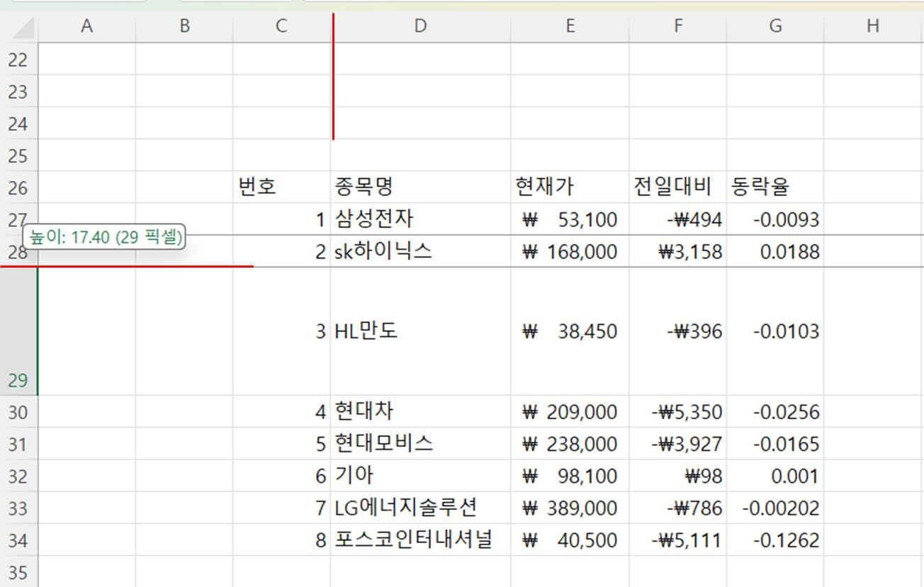The width and height of the screenshot is (924, 587).
Task: Click the 0.001 rate cell
Action: (x=775, y=475)
